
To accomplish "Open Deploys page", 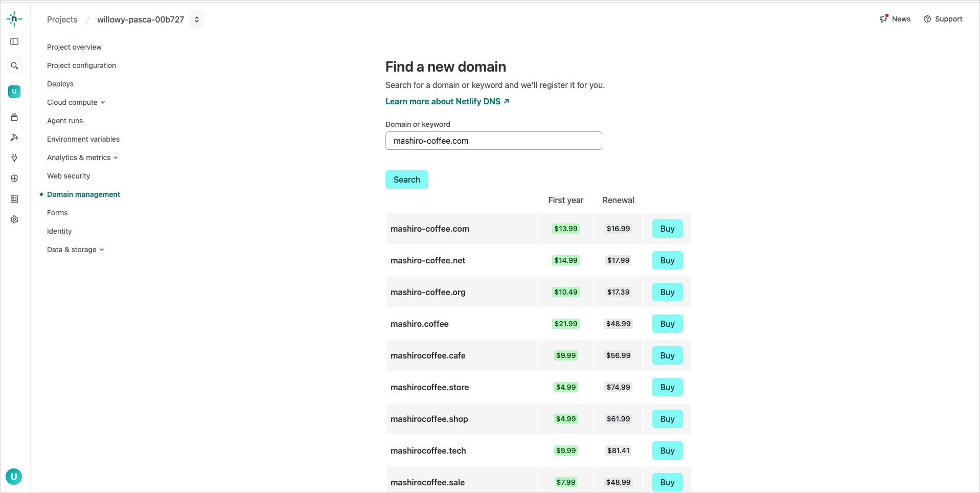I will pyautogui.click(x=60, y=84).
